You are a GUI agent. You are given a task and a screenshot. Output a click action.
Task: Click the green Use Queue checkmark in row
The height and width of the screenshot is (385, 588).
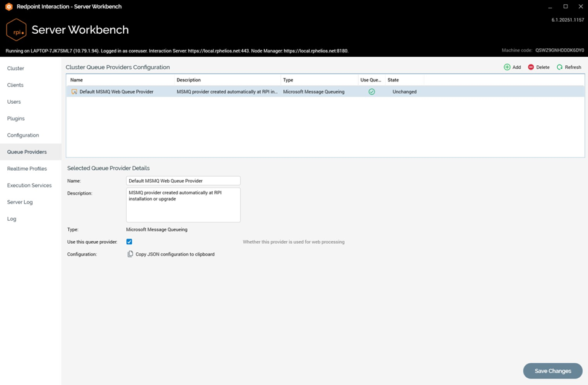[x=371, y=92]
